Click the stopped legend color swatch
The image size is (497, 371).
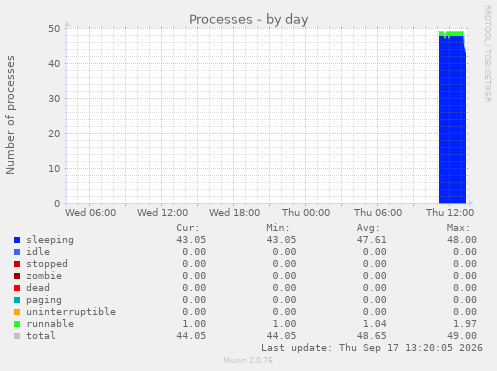point(17,264)
